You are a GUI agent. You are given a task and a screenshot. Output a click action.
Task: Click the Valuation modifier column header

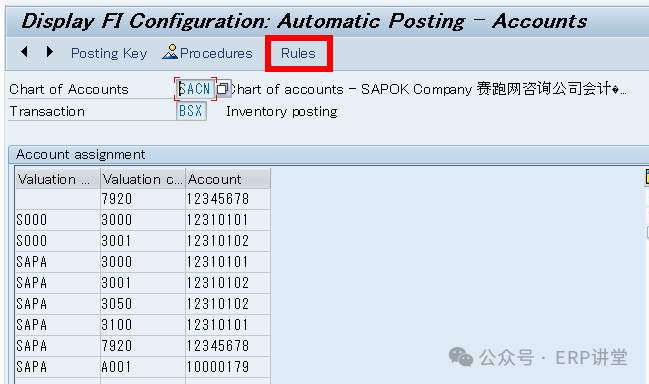pyautogui.click(x=58, y=179)
